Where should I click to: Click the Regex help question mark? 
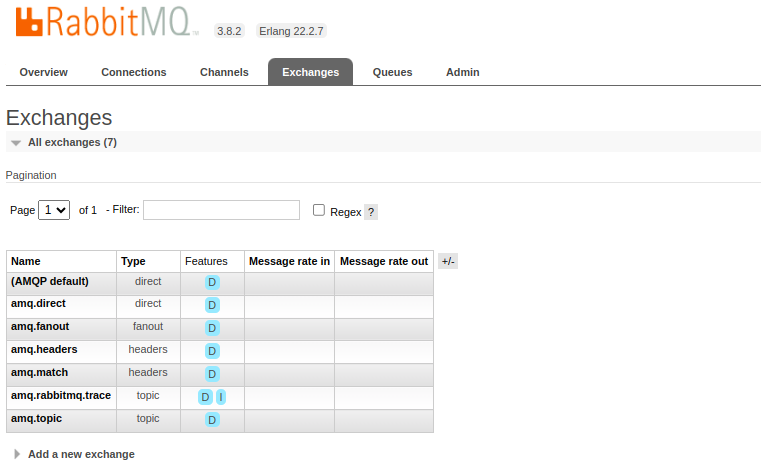click(371, 212)
